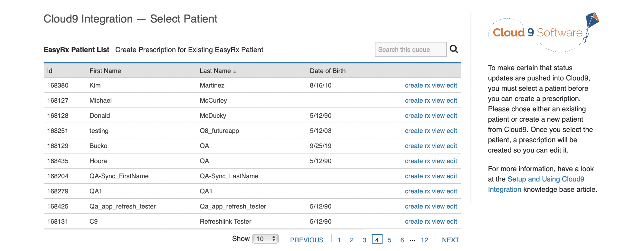Viewport: 644px width, 251px height.
Task: Create rx for QA-Sync_FirstName patient
Action: coord(417,176)
